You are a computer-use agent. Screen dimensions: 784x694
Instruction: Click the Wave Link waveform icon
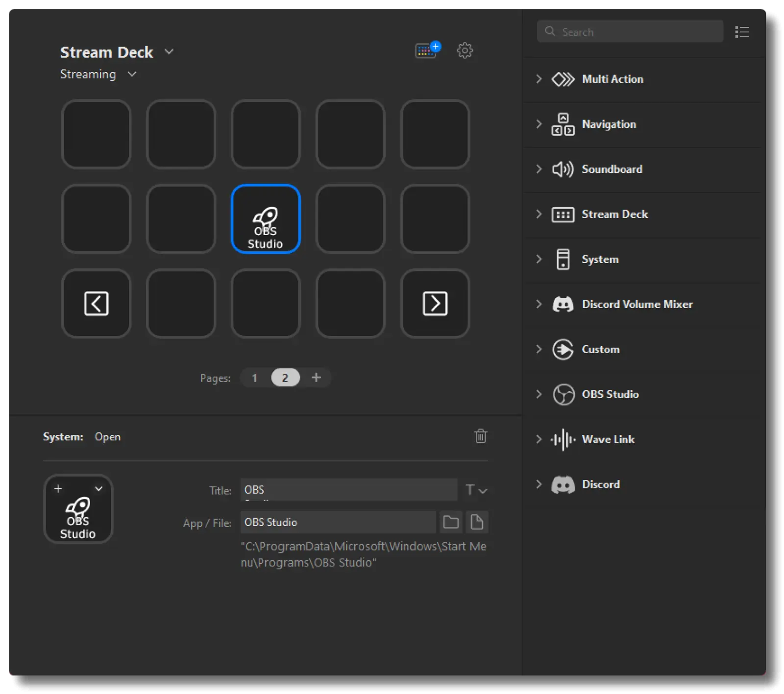tap(563, 439)
